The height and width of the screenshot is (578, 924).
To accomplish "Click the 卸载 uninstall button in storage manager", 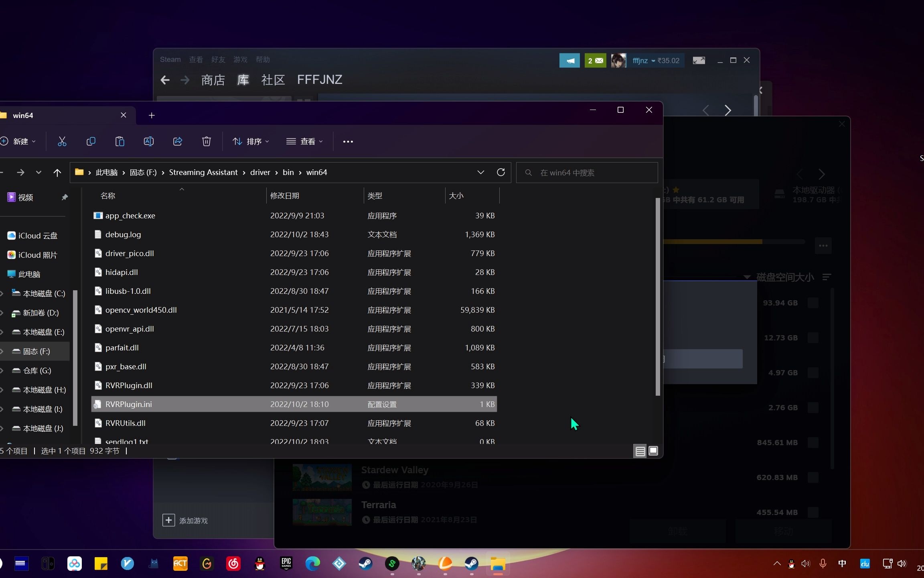I will tap(678, 531).
